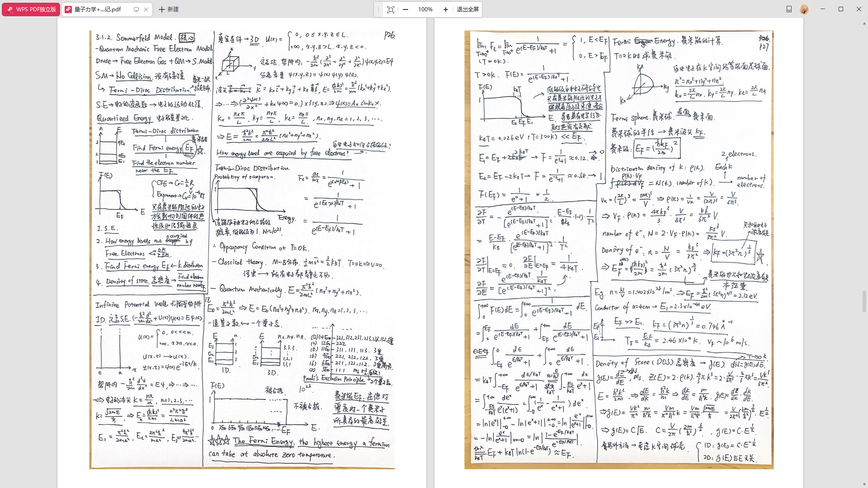Click the WPS PDF独立版 home tab
The height and width of the screenshot is (488, 868).
point(31,9)
